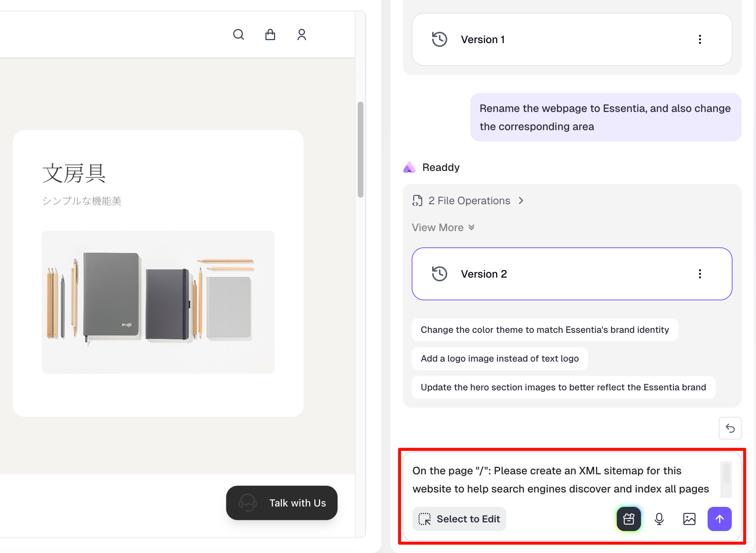Click the preview pane vertical scrollbar
756x553 pixels.
point(361,149)
